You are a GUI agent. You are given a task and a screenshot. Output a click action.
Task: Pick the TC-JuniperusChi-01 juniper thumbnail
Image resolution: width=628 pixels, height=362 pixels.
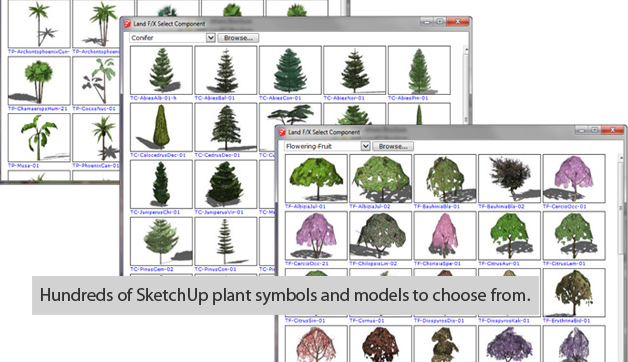(x=161, y=184)
